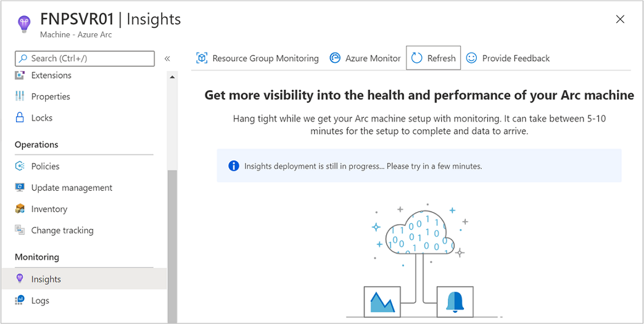The image size is (644, 324).
Task: Click the Resource Group Monitoring icon
Action: (x=202, y=58)
